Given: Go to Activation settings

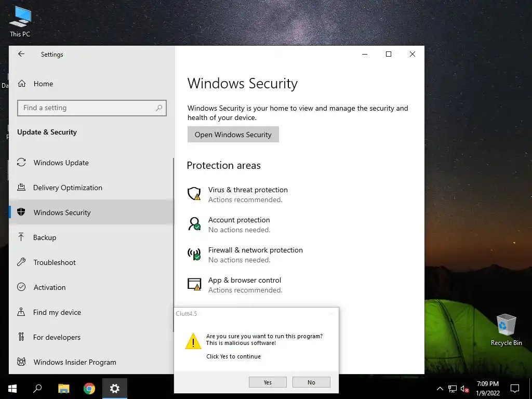Looking at the screenshot, I should pyautogui.click(x=91, y=287).
